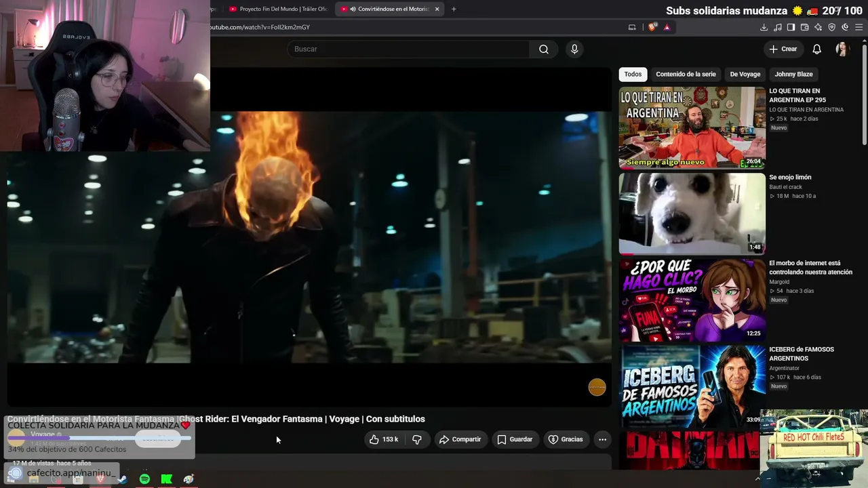868x488 pixels.
Task: Open the ¿Por qué hago clic? thumbnail
Action: click(692, 300)
